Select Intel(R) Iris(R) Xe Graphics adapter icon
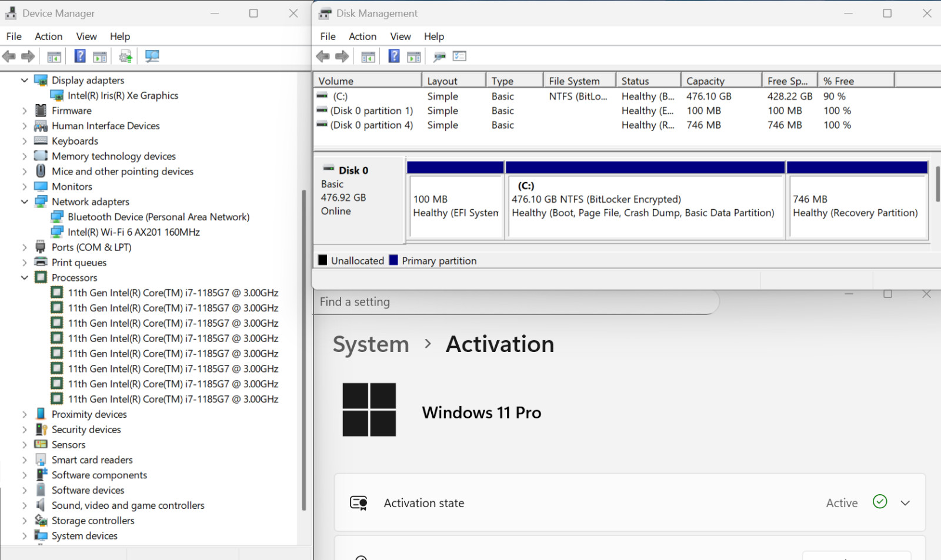The image size is (941, 560). pyautogui.click(x=57, y=95)
